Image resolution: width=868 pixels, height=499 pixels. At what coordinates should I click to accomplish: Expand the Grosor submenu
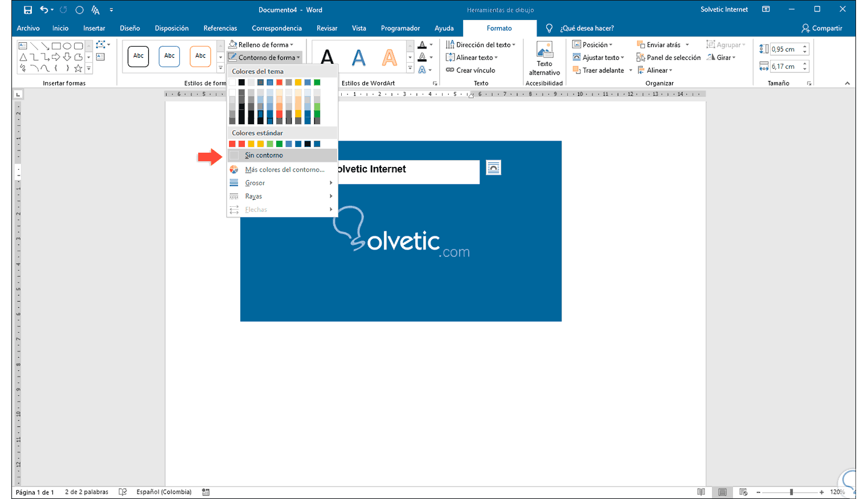281,183
